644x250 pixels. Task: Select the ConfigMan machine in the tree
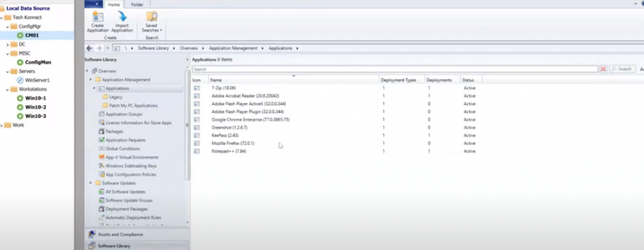tap(34, 62)
